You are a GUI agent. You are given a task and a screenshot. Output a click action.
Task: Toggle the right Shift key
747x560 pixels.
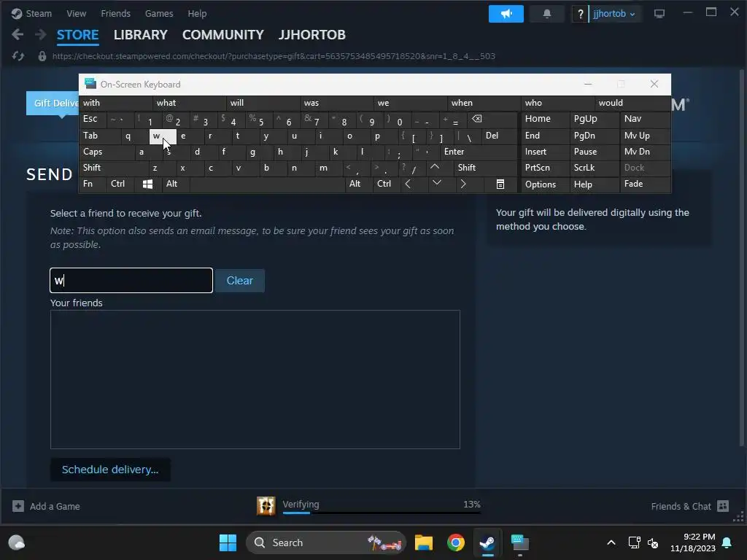coord(485,168)
